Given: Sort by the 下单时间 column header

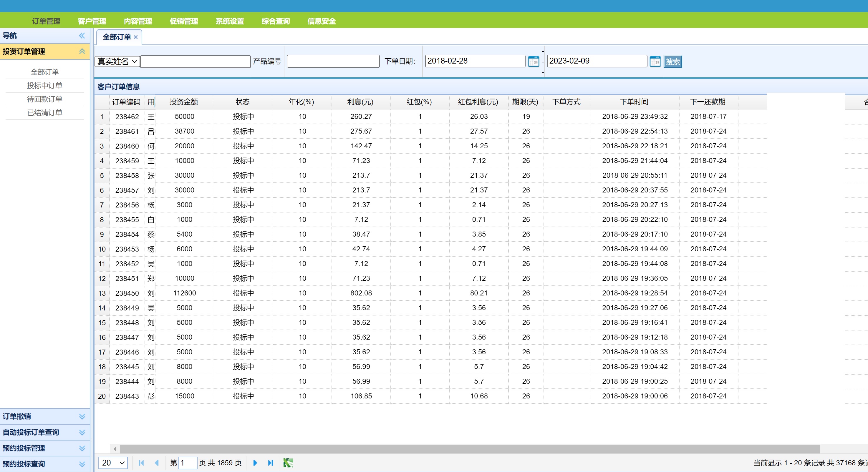Looking at the screenshot, I should coord(635,102).
